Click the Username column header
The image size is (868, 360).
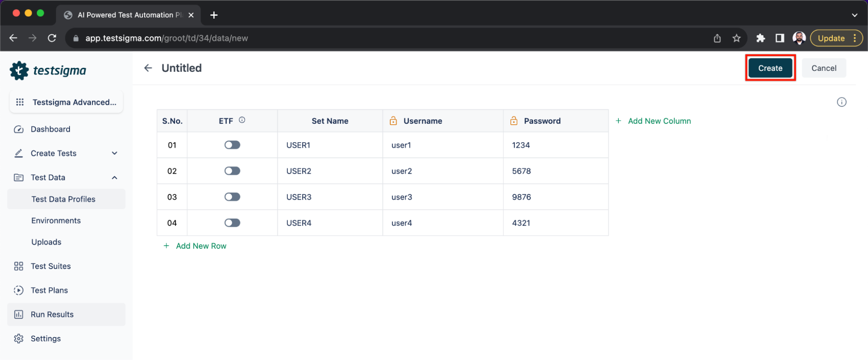tap(443, 121)
